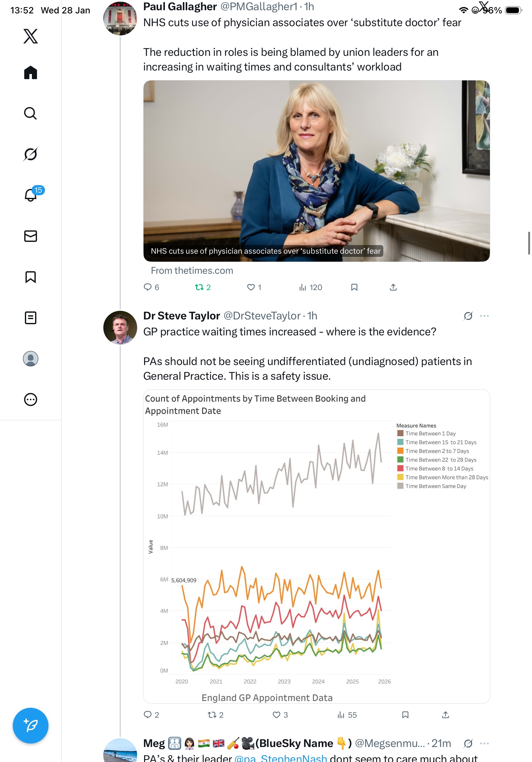Open the thetimes.com article link card
This screenshot has height=762, width=532.
point(316,171)
